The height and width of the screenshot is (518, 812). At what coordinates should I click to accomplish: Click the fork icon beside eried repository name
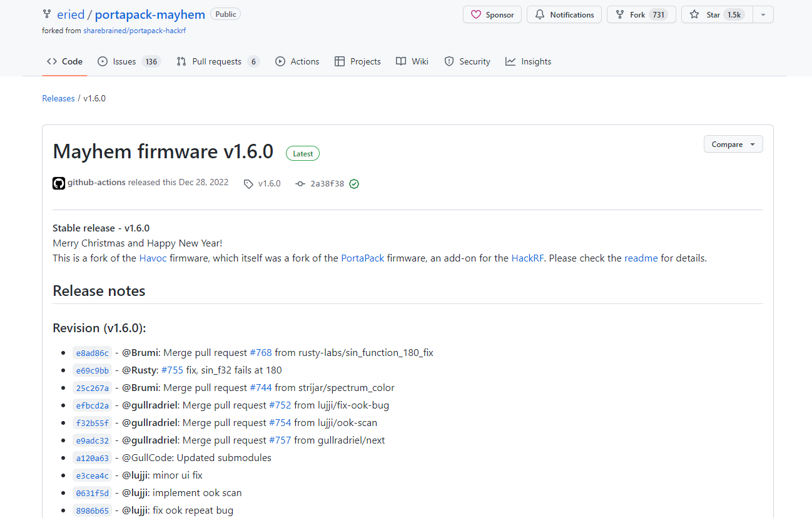point(47,14)
